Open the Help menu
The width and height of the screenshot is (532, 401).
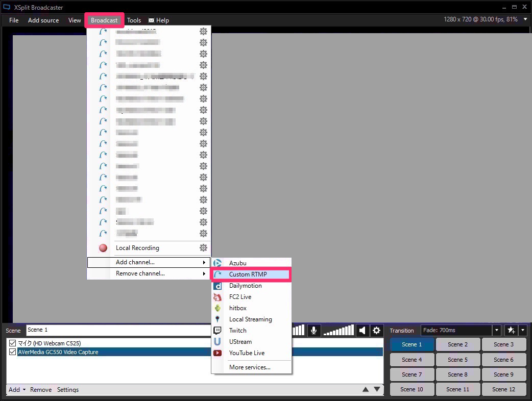tap(162, 20)
